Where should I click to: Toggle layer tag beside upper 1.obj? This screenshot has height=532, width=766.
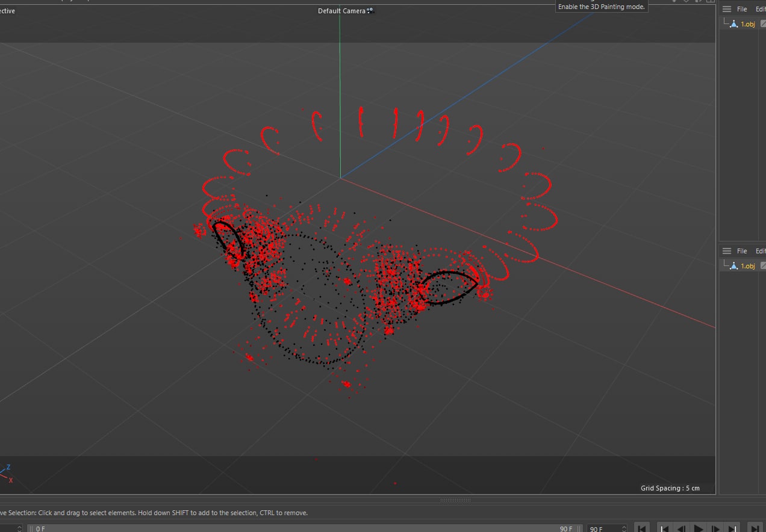(763, 24)
